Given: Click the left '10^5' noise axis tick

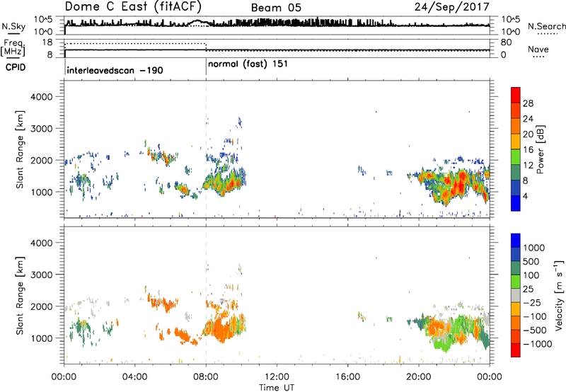Looking at the screenshot, I should [x=43, y=20].
